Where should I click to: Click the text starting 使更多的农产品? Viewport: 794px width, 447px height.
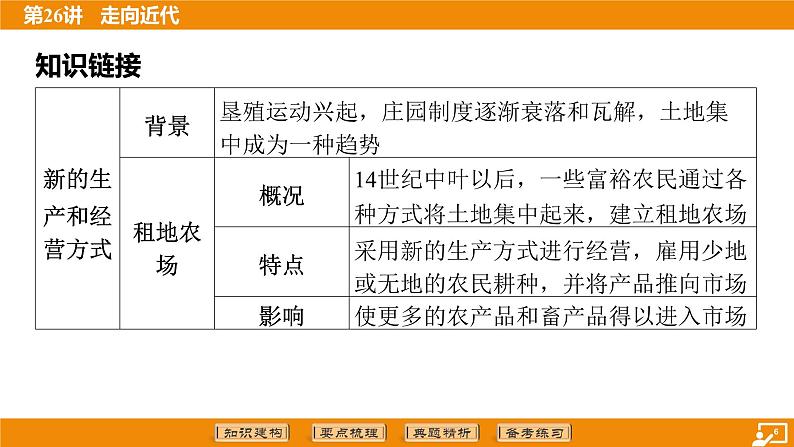(x=550, y=316)
